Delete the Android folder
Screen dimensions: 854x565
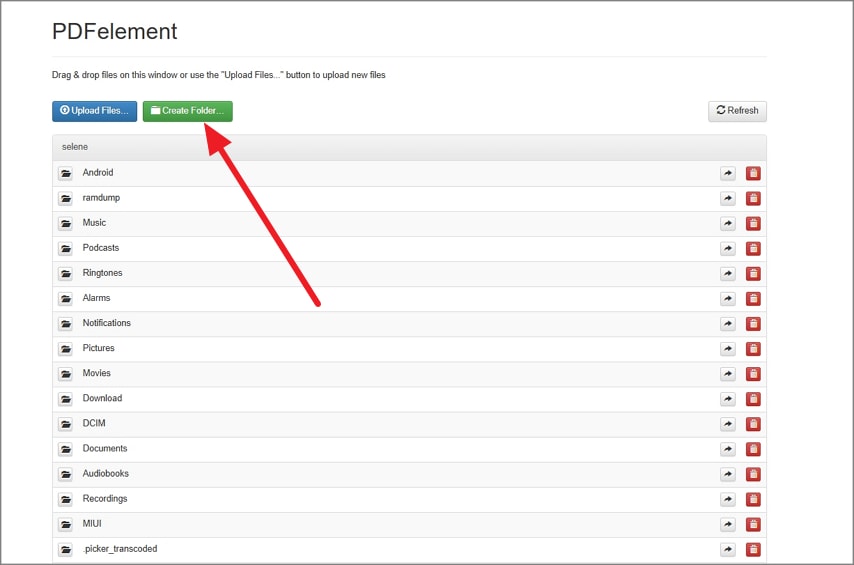753,173
